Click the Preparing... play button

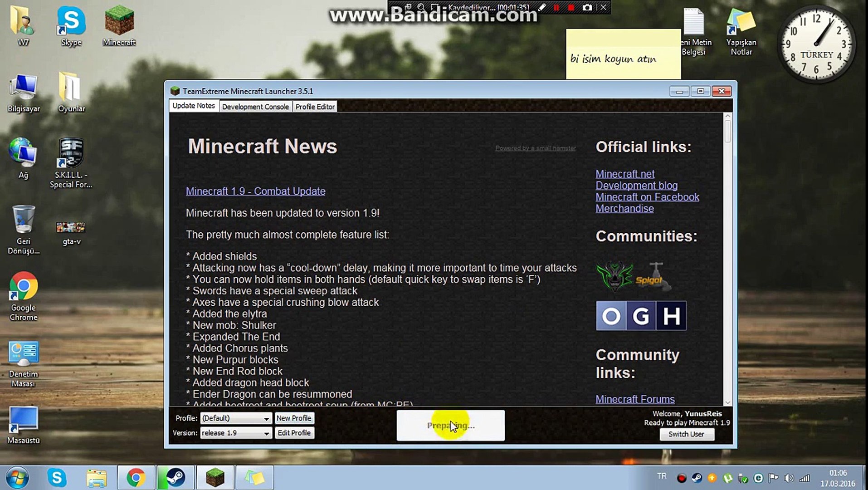451,426
